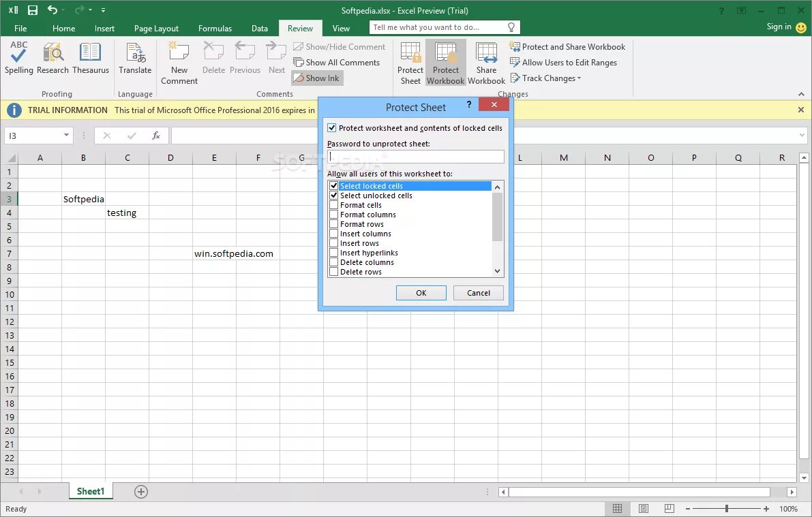Launch the Translate tool
Image resolution: width=812 pixels, height=517 pixels.
pyautogui.click(x=135, y=57)
